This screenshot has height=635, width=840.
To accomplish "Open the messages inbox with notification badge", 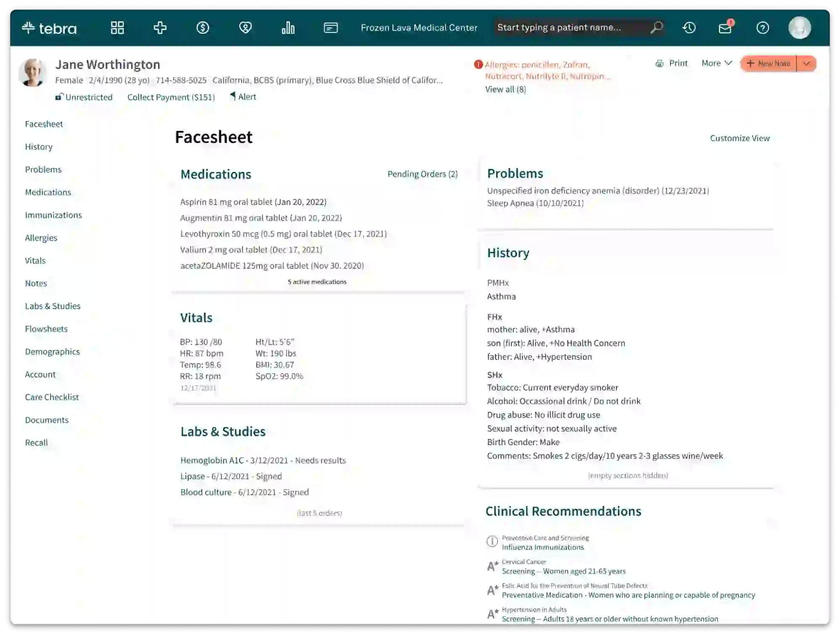I will (725, 29).
